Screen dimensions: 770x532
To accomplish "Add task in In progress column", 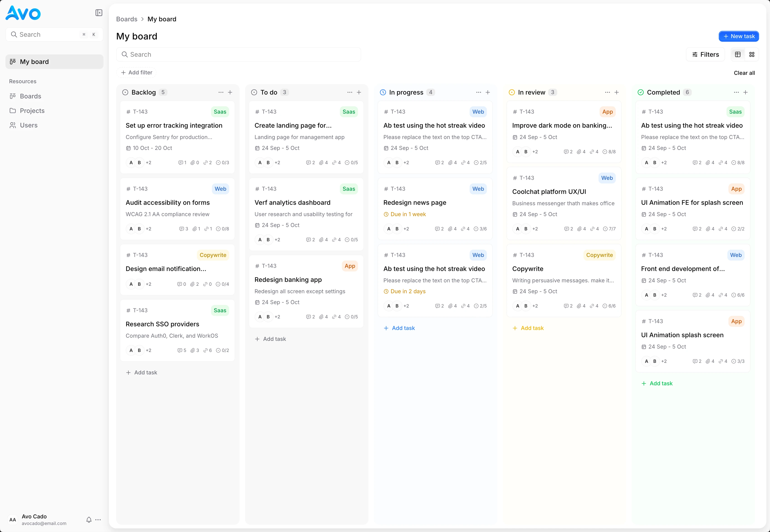I will (x=399, y=328).
